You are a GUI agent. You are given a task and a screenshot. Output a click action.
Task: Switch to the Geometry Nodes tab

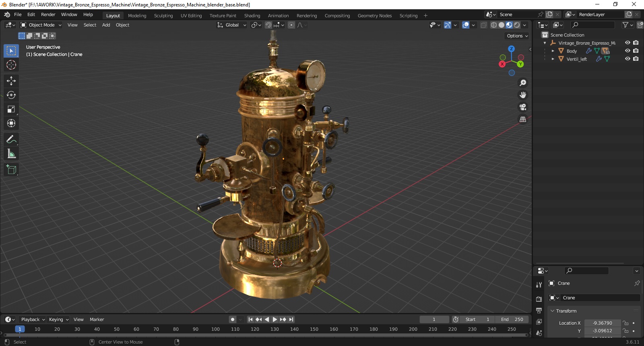coord(374,16)
